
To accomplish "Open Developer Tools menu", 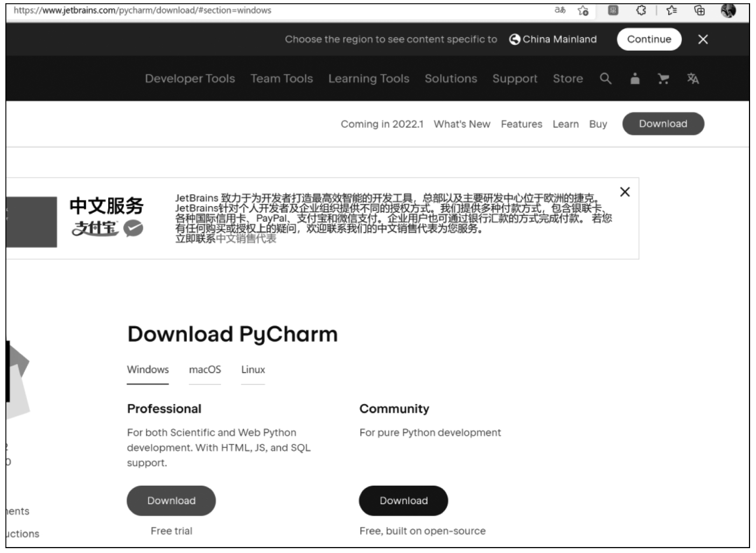I will (x=190, y=79).
